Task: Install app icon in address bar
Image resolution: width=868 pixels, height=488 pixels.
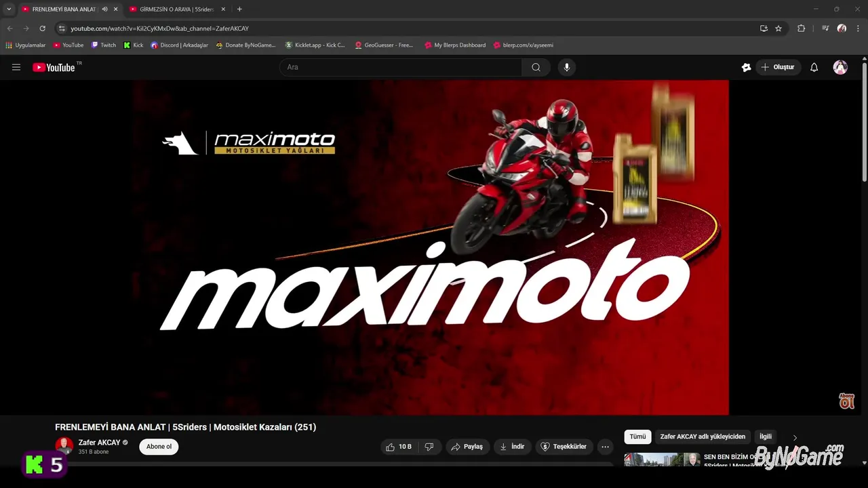Action: 764,28
